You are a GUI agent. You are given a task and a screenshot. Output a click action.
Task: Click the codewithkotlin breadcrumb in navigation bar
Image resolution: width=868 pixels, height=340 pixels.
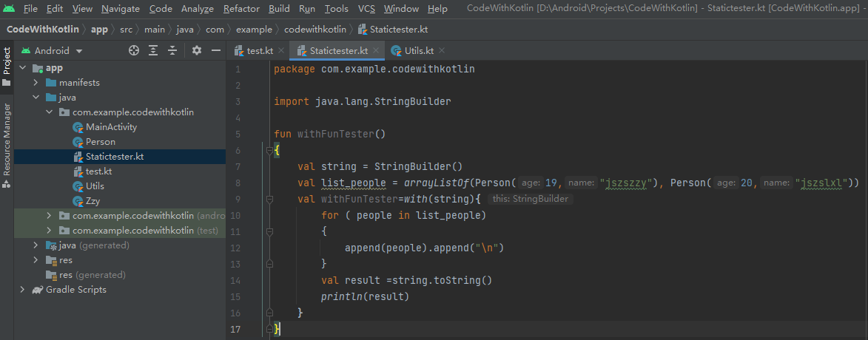tap(314, 30)
